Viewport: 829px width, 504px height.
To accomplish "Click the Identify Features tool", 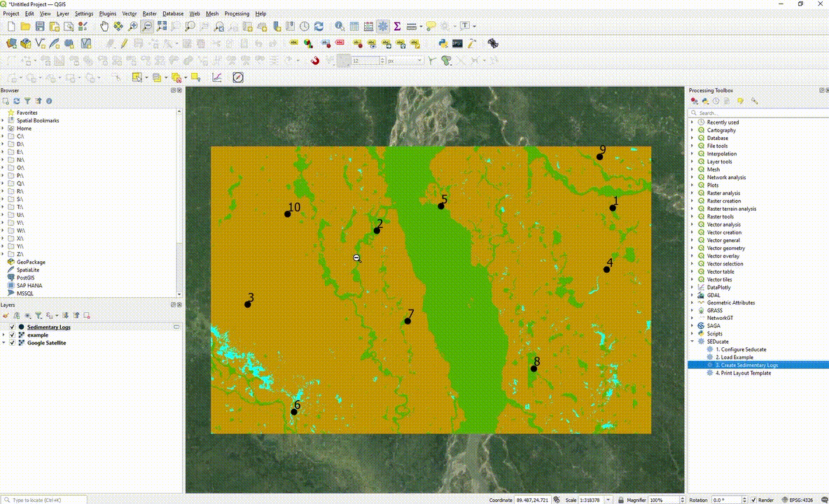I will point(340,26).
